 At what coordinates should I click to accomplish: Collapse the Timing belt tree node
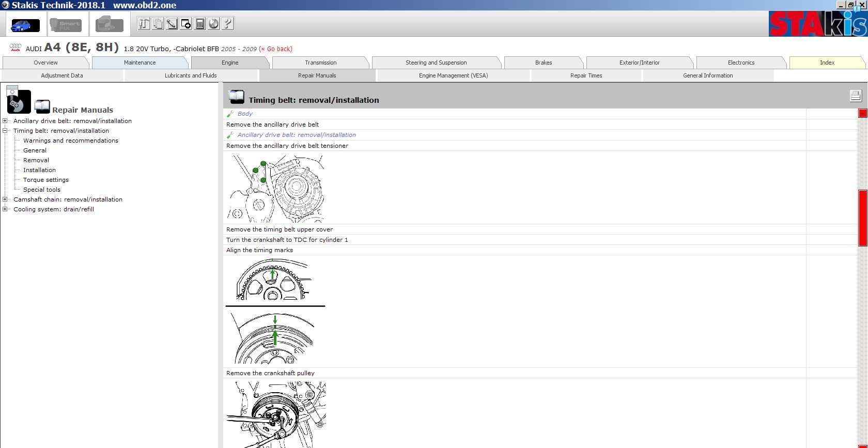[5, 131]
